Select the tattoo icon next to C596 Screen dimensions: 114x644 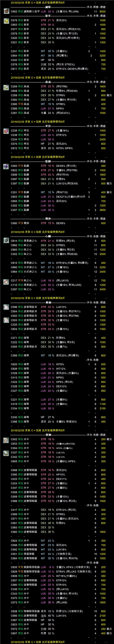pyautogui.click(x=6, y=307)
